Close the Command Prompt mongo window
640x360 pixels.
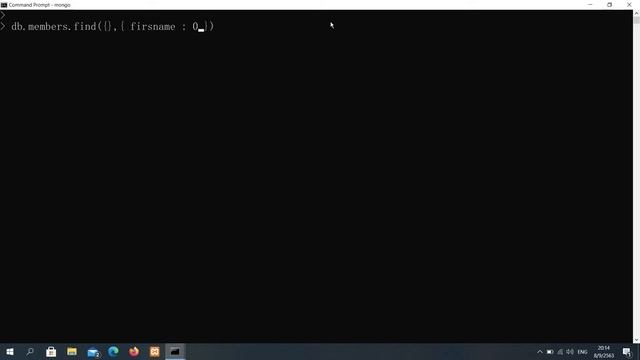629,5
